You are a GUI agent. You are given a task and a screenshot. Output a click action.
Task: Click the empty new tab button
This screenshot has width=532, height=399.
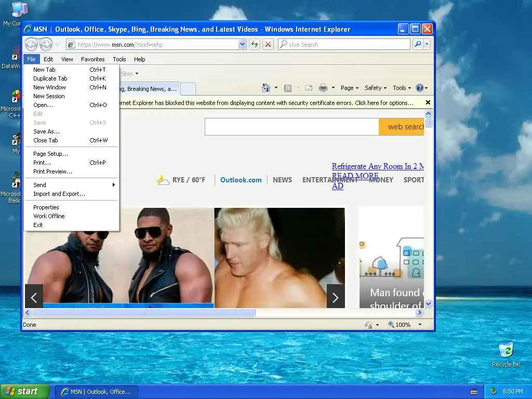pos(188,89)
